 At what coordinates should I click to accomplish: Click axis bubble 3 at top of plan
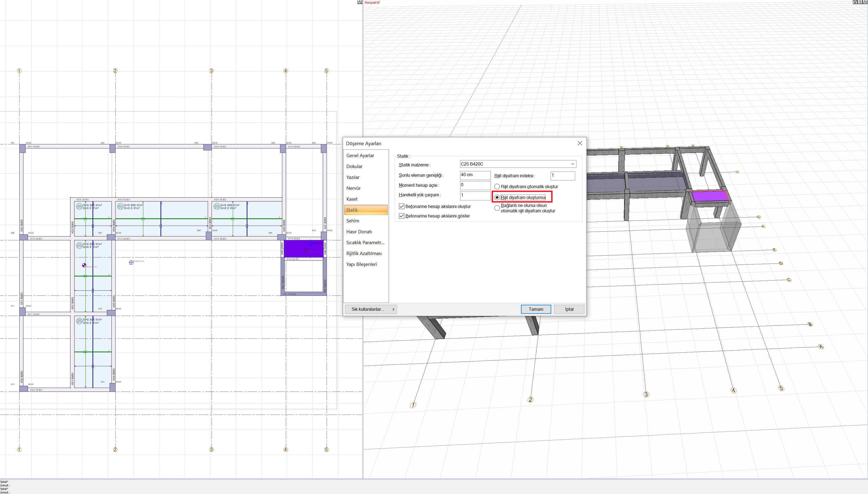tap(211, 71)
